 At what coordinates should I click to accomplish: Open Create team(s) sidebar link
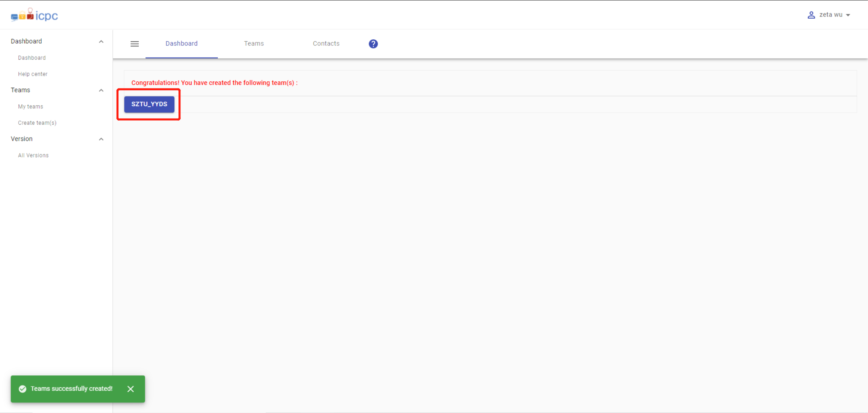pos(37,123)
